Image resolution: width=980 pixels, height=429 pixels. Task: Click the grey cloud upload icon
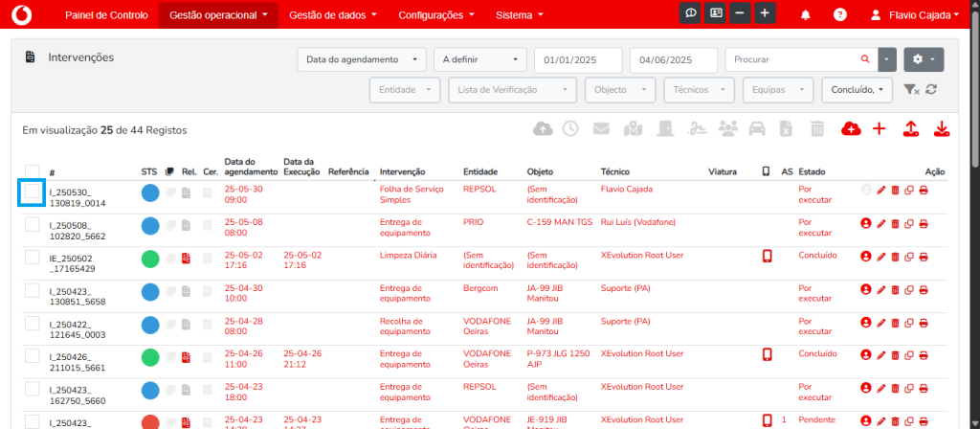544,129
